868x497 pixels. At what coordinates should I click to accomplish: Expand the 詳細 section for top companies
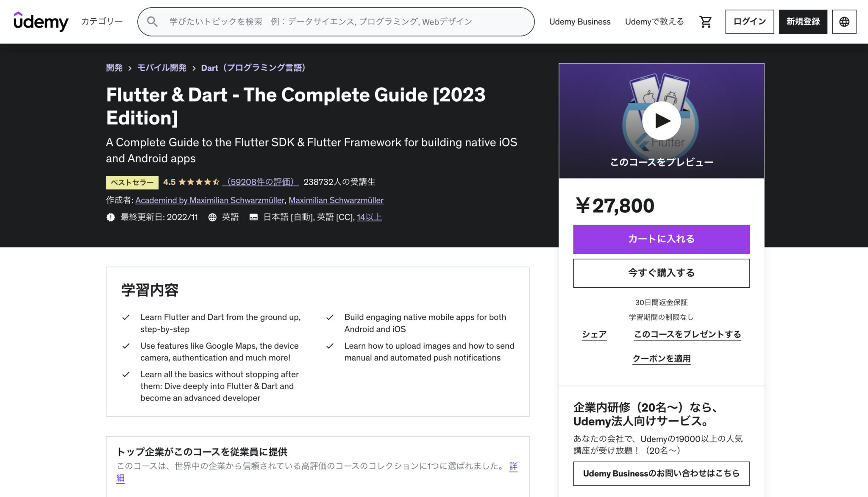[x=513, y=466]
